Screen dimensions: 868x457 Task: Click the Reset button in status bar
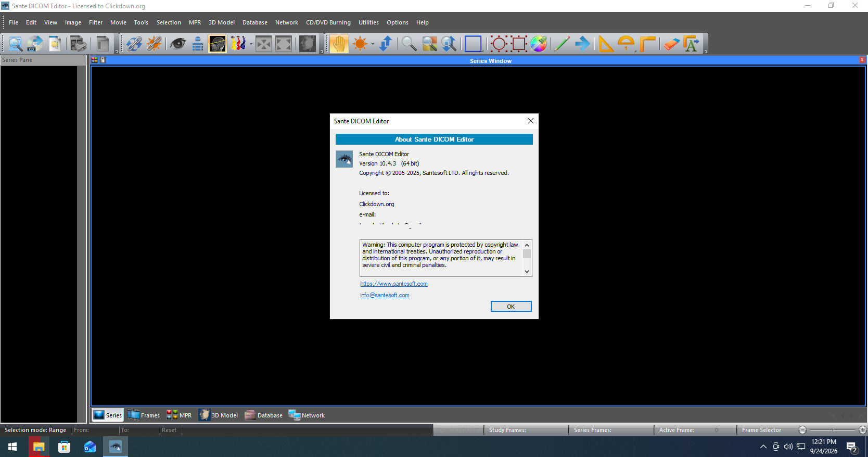(169, 430)
